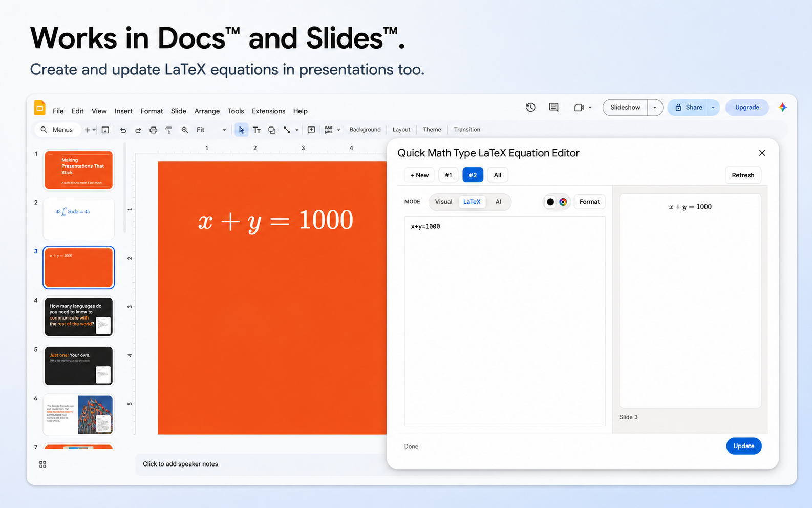Viewport: 812px width, 508px height.
Task: Choose the black color swatch
Action: point(550,202)
